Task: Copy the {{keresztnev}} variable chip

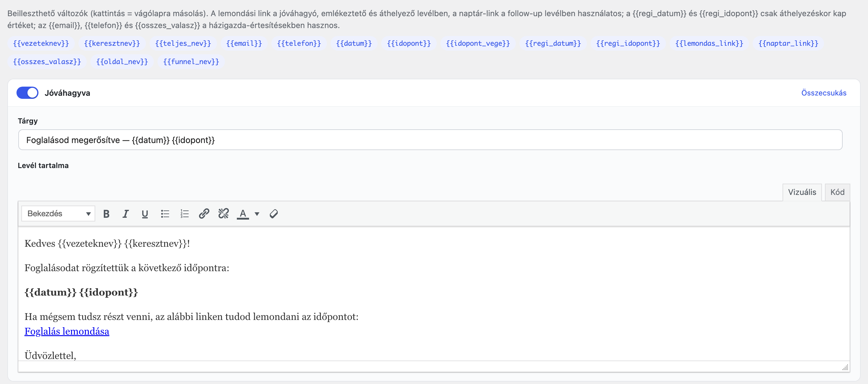Action: [x=112, y=43]
